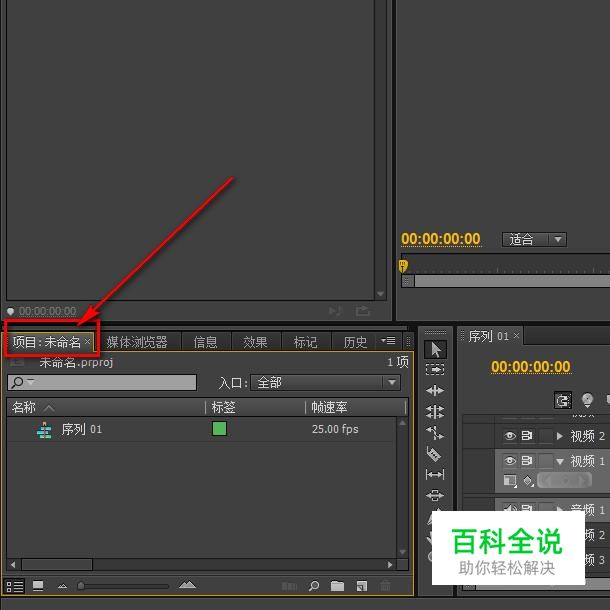
Task: Select the 序列 01 timeline tab
Action: tap(488, 336)
